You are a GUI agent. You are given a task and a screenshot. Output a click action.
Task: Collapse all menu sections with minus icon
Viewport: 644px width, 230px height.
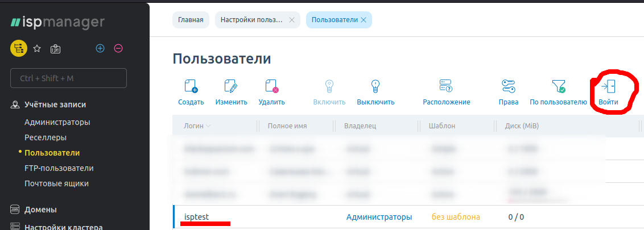pos(118,49)
